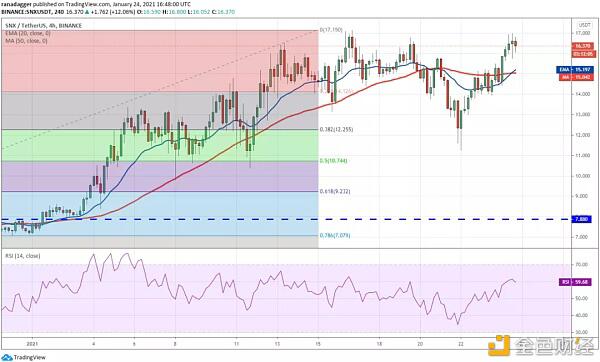Click the +1.762 (+12.06%) change value

(114, 12)
